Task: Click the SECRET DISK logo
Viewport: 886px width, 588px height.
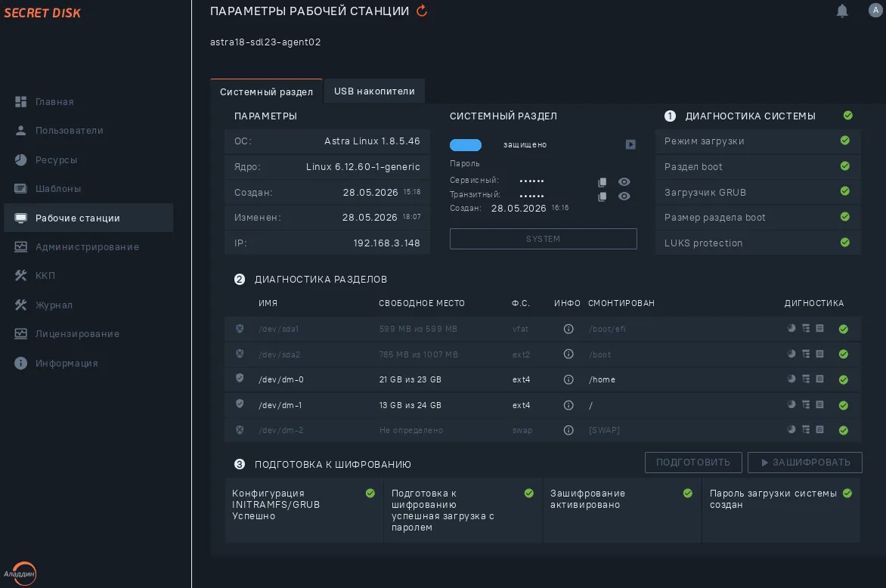Action: click(x=42, y=12)
